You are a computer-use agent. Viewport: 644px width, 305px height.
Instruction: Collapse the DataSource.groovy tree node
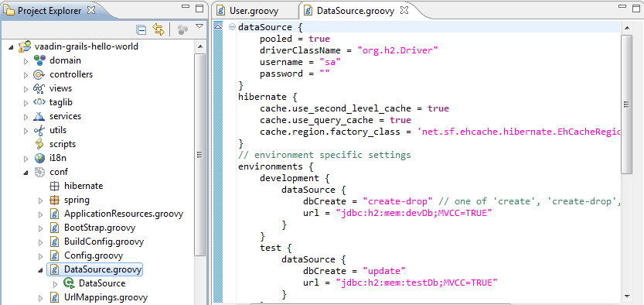pos(40,271)
